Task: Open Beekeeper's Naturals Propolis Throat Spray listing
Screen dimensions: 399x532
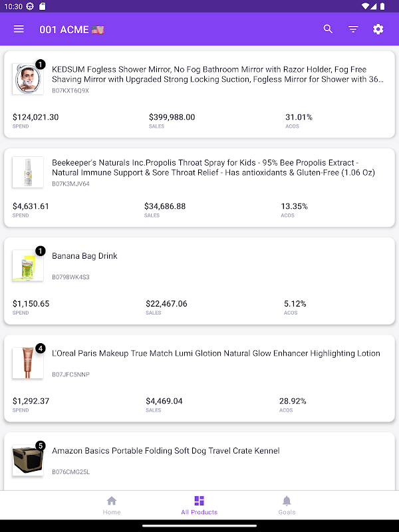Action: click(213, 168)
